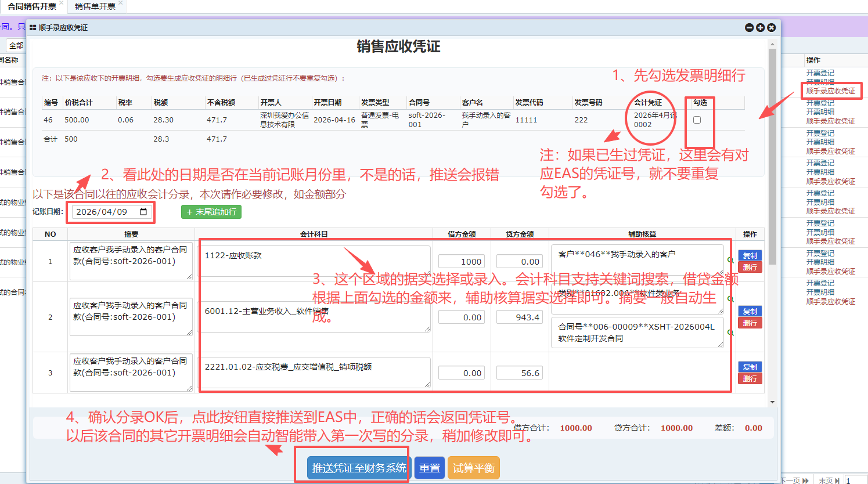Tick the 勾选 checkbox for invoice row 46
The width and height of the screenshot is (868, 484).
pyautogui.click(x=697, y=120)
